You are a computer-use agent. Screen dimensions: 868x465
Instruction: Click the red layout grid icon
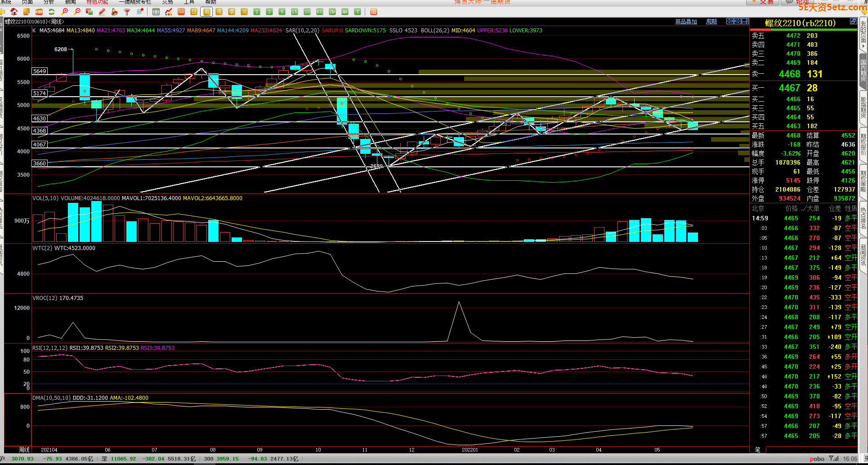pos(373,12)
